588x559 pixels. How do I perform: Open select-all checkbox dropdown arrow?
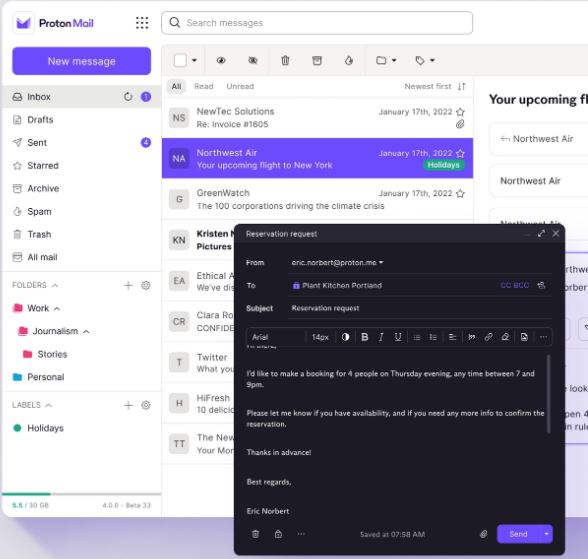194,60
